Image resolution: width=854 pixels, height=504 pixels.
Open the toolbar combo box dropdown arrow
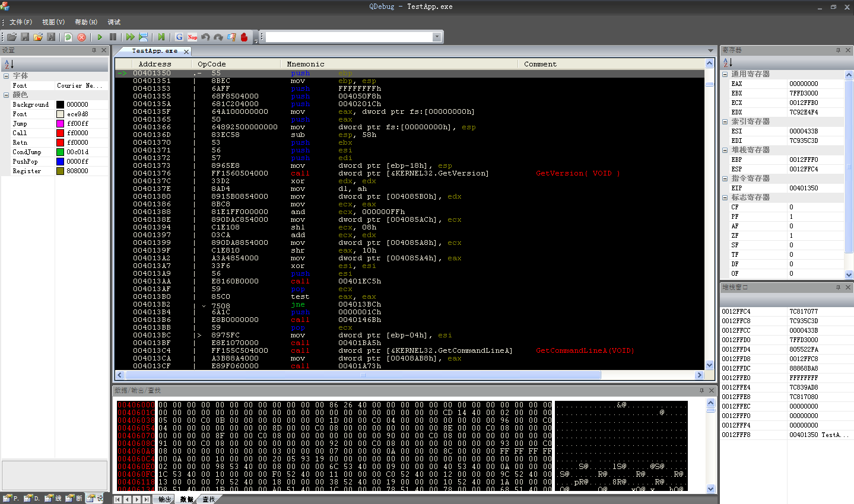tap(437, 37)
